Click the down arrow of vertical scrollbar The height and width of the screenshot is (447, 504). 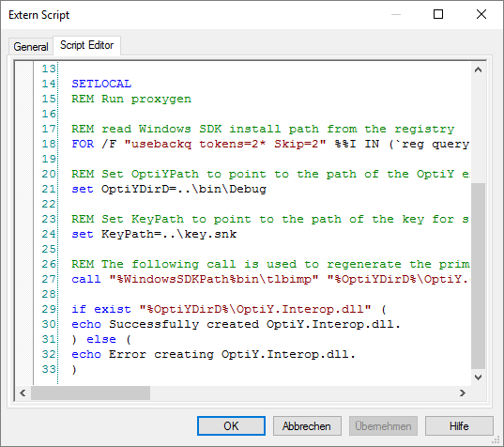coord(478,378)
